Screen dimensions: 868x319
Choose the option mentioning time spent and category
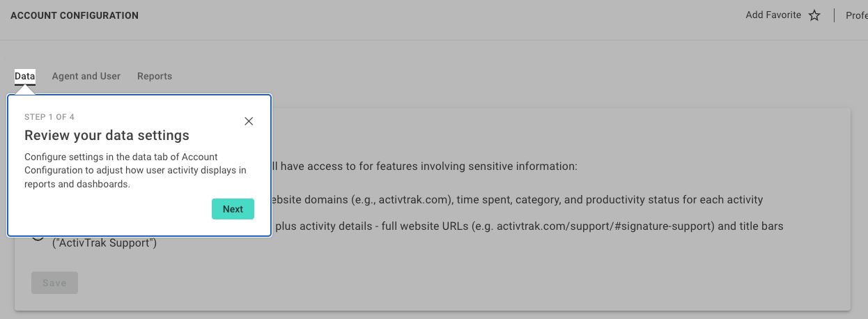pyautogui.click(x=517, y=200)
